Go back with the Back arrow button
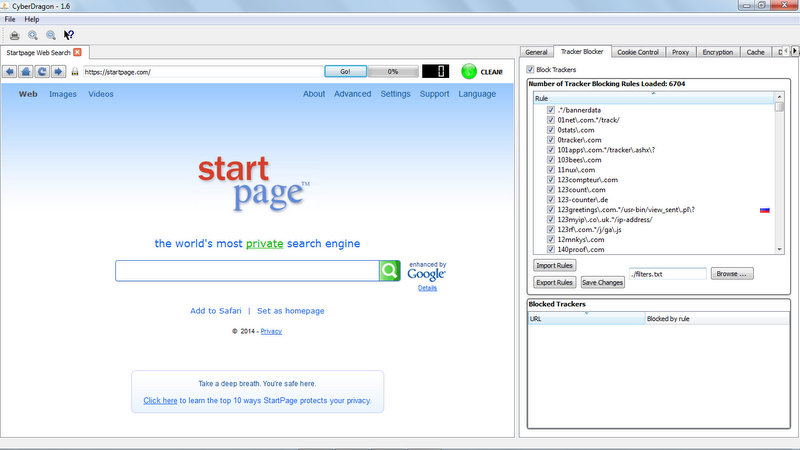This screenshot has width=800, height=450. click(x=9, y=72)
